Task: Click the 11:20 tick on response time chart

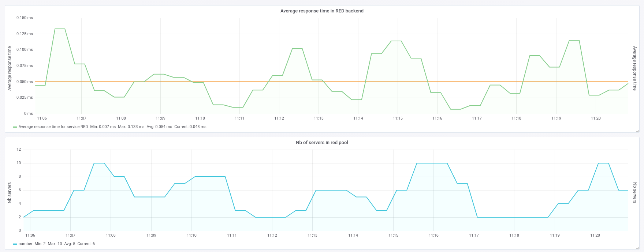Action: [x=596, y=119]
